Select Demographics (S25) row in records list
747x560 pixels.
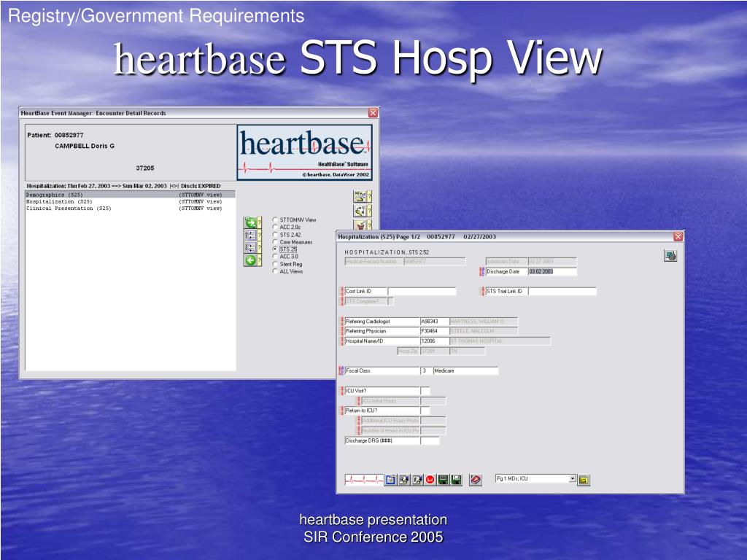130,195
